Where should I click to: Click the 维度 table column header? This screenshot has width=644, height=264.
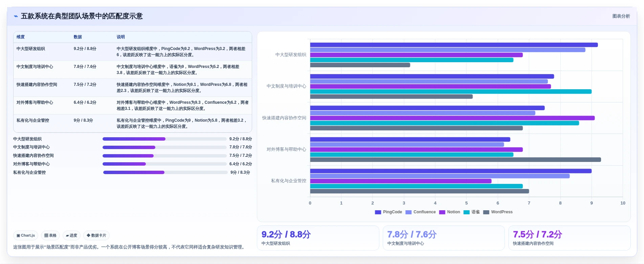(x=21, y=37)
